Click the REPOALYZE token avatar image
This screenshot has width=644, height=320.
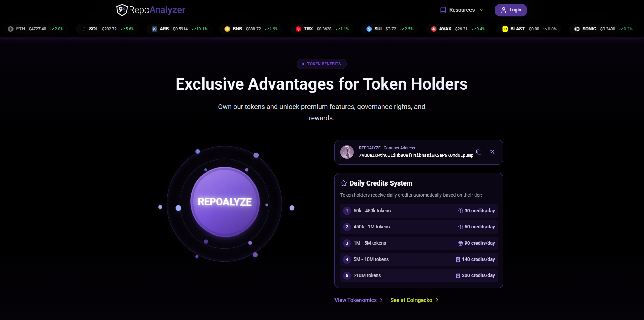pos(347,152)
